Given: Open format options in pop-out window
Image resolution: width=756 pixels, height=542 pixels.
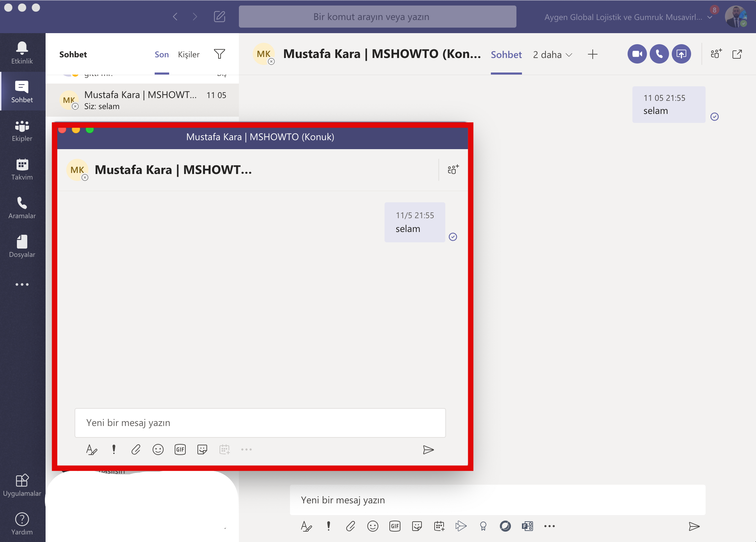Looking at the screenshot, I should point(91,449).
